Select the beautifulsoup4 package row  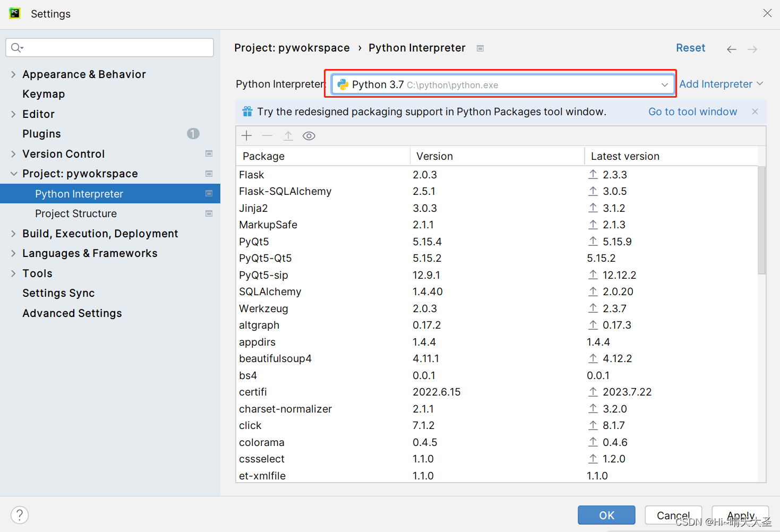pyautogui.click(x=496, y=358)
